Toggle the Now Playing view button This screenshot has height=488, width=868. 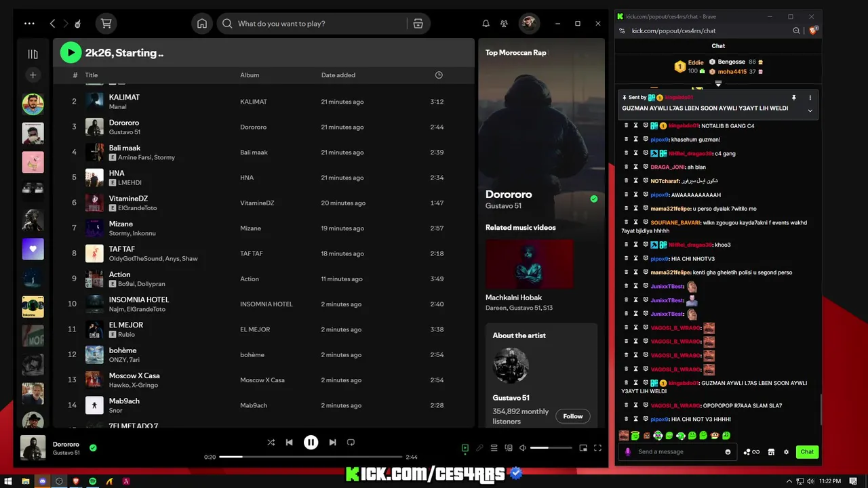point(465,448)
